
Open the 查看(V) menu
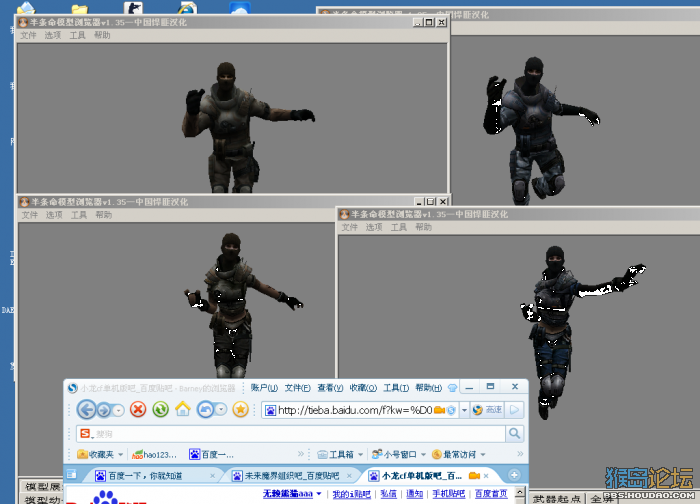pyautogui.click(x=330, y=387)
